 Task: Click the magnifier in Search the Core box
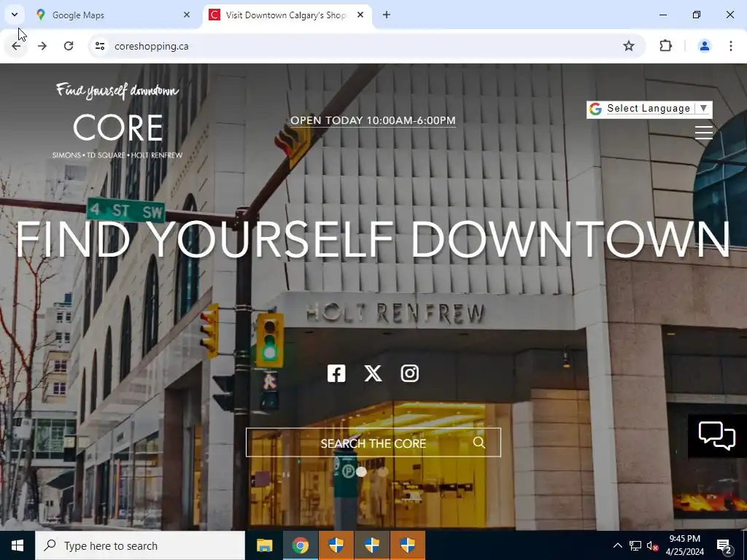(479, 443)
